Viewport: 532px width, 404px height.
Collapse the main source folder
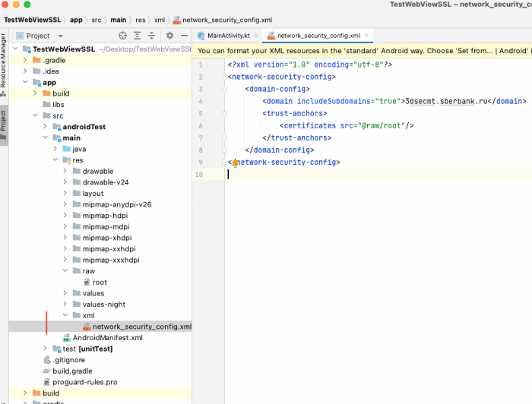coord(45,137)
